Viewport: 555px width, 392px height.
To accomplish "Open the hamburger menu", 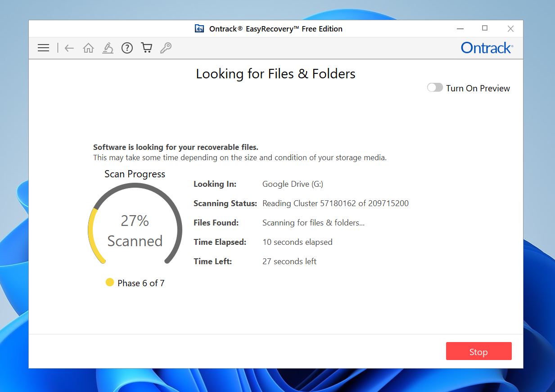I will 44,48.
